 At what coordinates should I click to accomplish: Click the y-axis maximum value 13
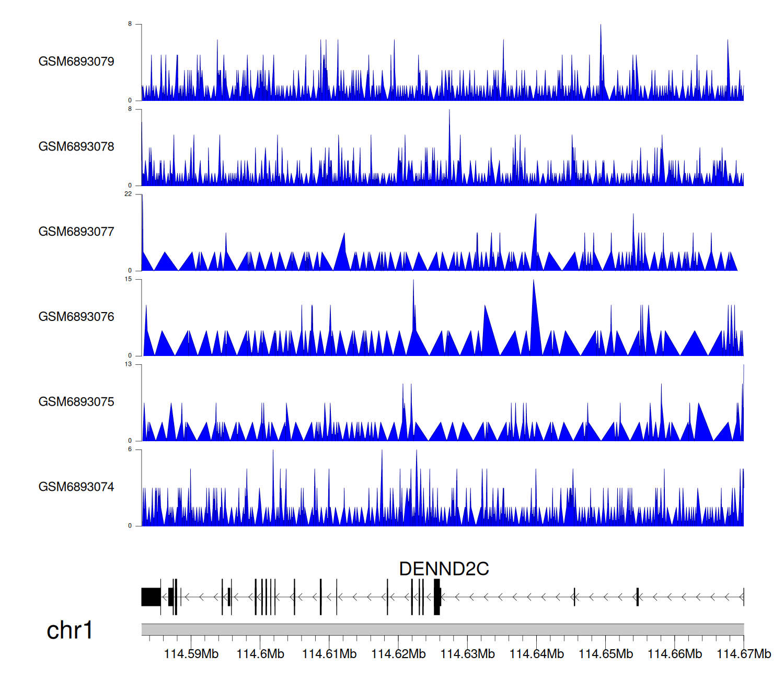(128, 364)
